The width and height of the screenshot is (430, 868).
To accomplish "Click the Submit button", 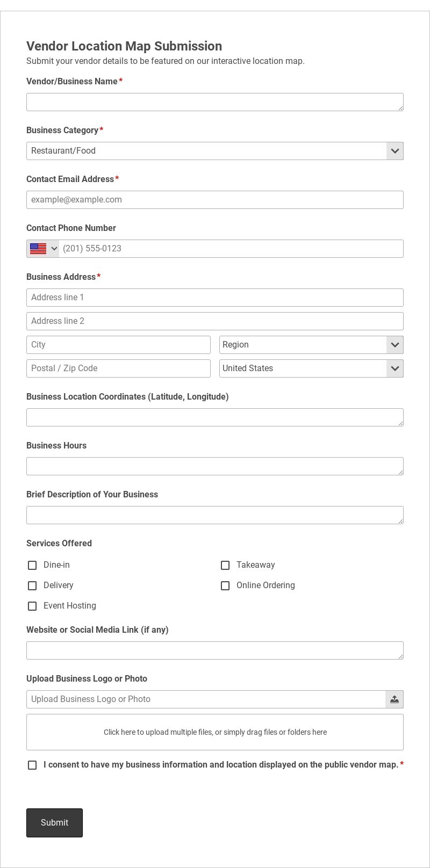I will pyautogui.click(x=54, y=823).
